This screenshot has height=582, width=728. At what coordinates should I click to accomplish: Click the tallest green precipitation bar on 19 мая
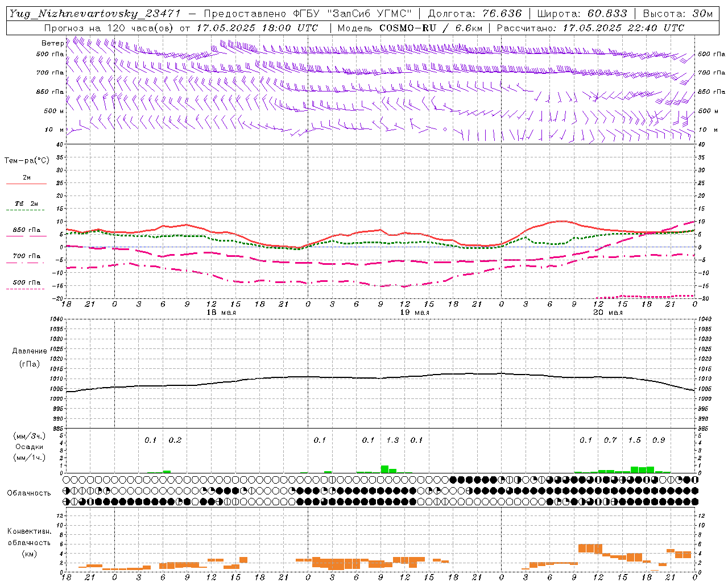click(x=384, y=469)
